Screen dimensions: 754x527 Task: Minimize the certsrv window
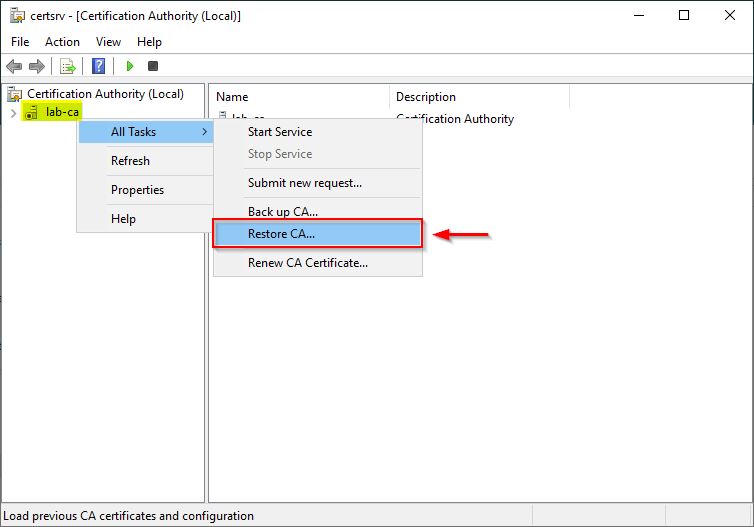point(639,15)
